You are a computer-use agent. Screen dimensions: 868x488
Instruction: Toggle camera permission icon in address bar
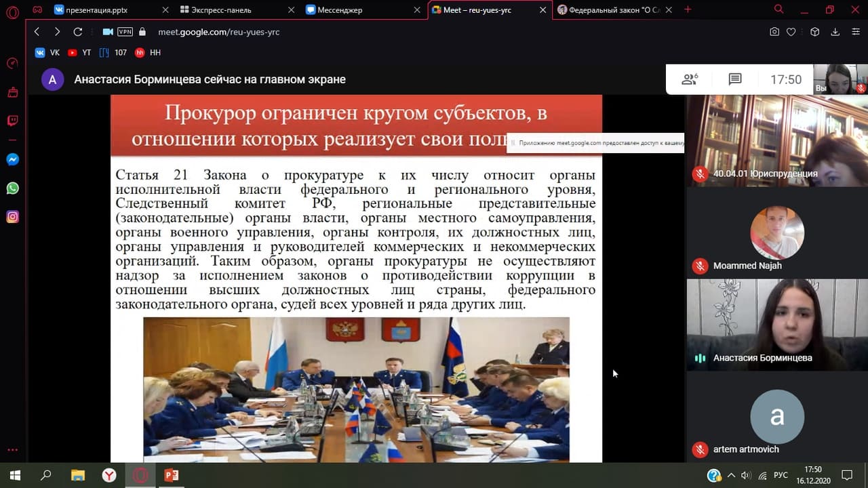(108, 32)
